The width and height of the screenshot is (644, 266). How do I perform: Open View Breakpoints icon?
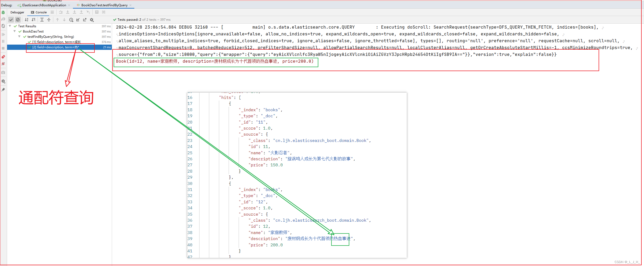[x=3, y=57]
